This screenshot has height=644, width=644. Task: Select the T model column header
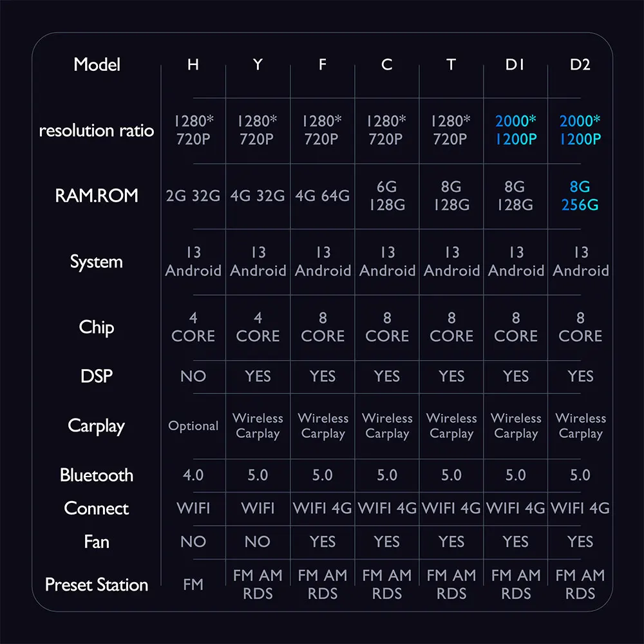click(451, 64)
